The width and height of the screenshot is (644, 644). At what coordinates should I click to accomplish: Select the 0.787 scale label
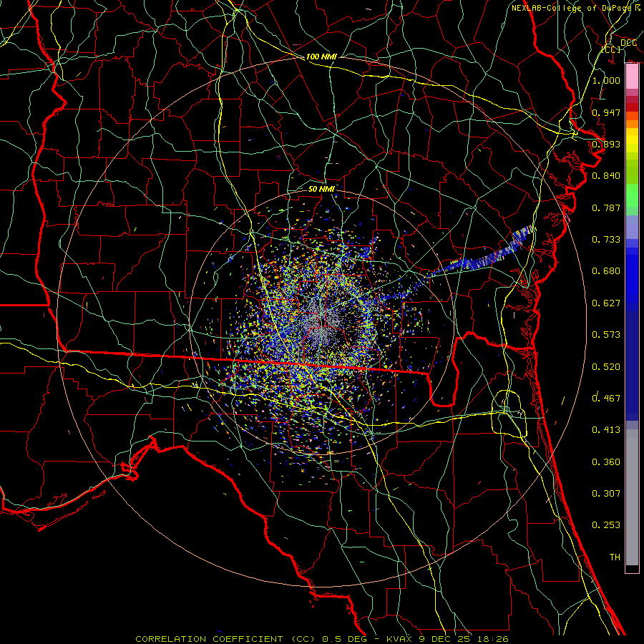pyautogui.click(x=606, y=208)
